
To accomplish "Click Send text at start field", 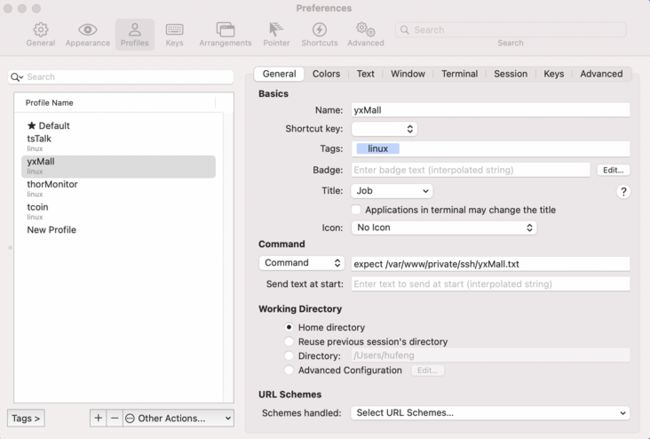I will point(490,284).
